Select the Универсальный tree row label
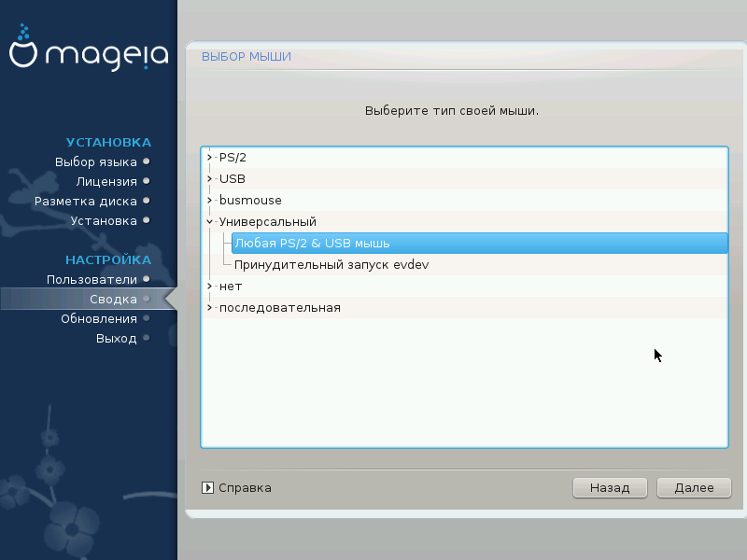 [267, 221]
